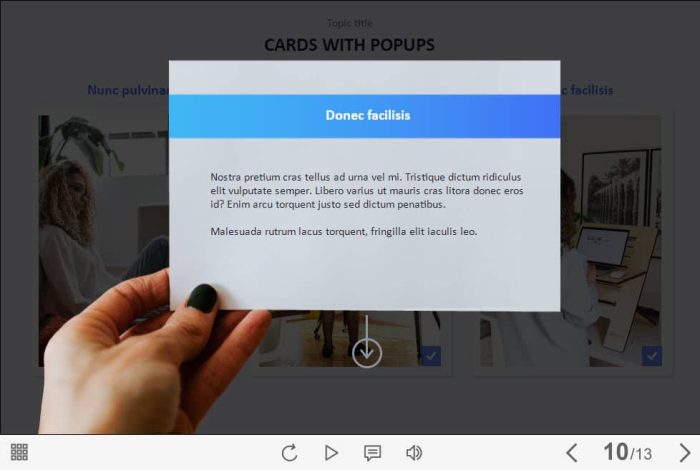Open the slide grid menu icon
The height and width of the screenshot is (470, 700).
[x=19, y=452]
